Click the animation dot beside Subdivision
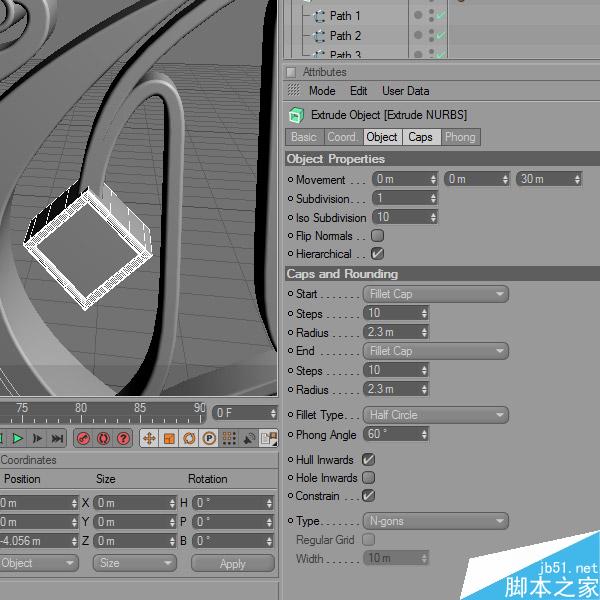Screen dimensions: 600x600 290,198
